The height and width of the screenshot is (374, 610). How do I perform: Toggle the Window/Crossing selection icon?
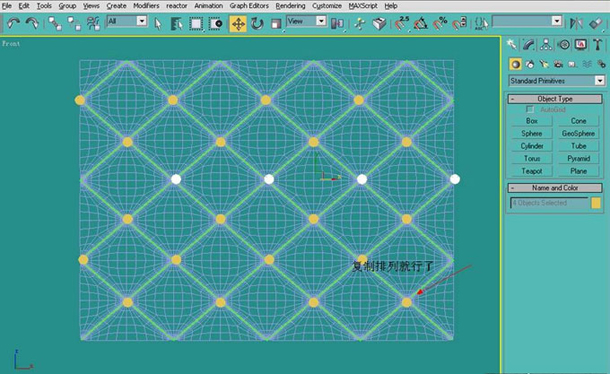tap(215, 24)
